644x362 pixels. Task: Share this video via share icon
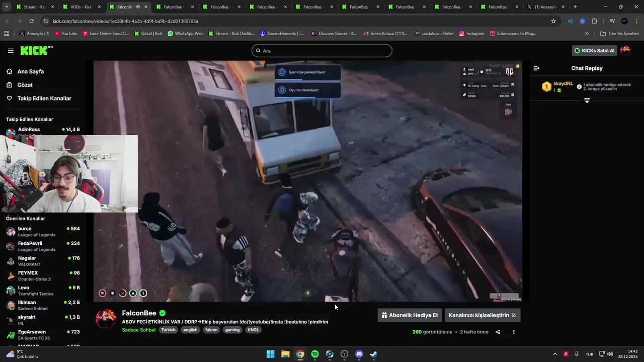click(x=498, y=332)
